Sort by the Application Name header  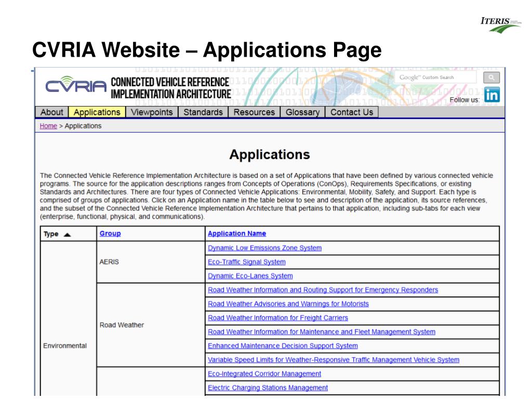point(237,233)
